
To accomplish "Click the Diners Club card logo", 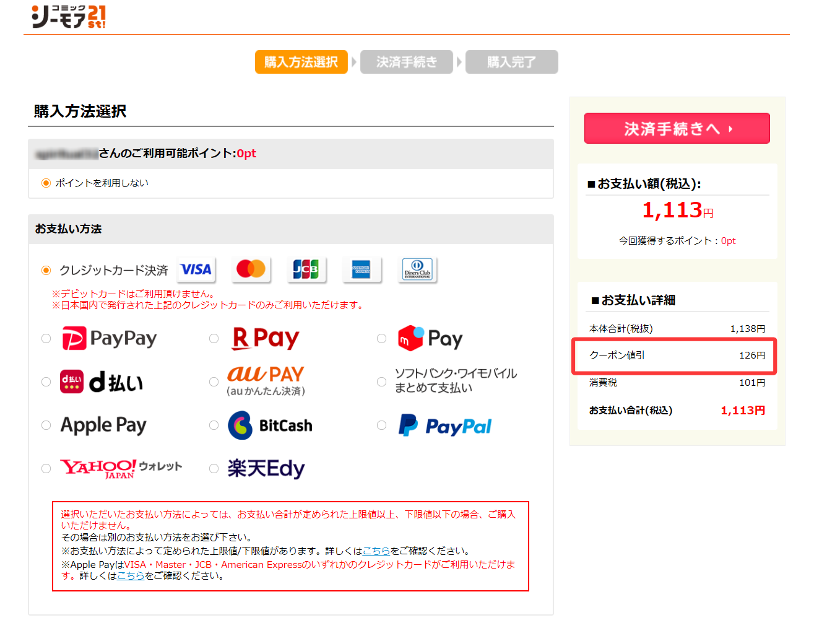I will 418,269.
